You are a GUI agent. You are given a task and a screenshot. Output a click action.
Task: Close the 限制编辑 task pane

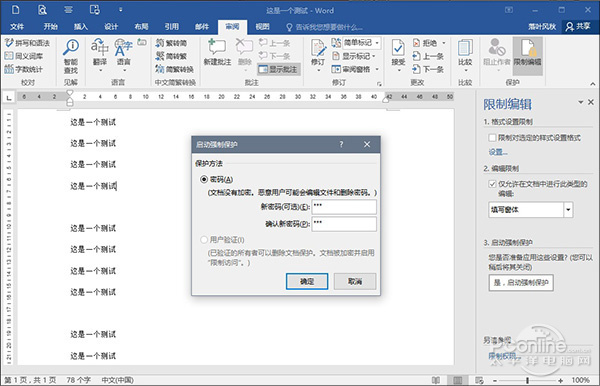click(x=591, y=102)
